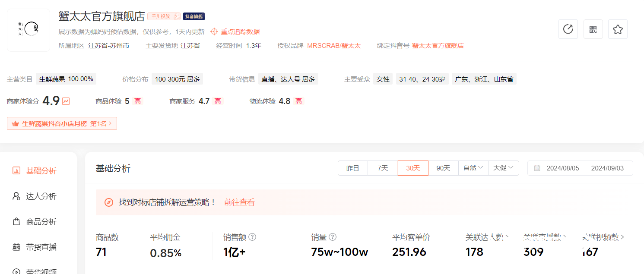Click the 蟹太太 shop logo thumbnail

click(29, 30)
